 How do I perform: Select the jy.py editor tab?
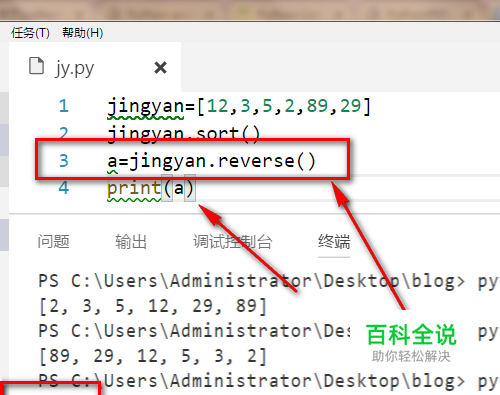pos(95,67)
